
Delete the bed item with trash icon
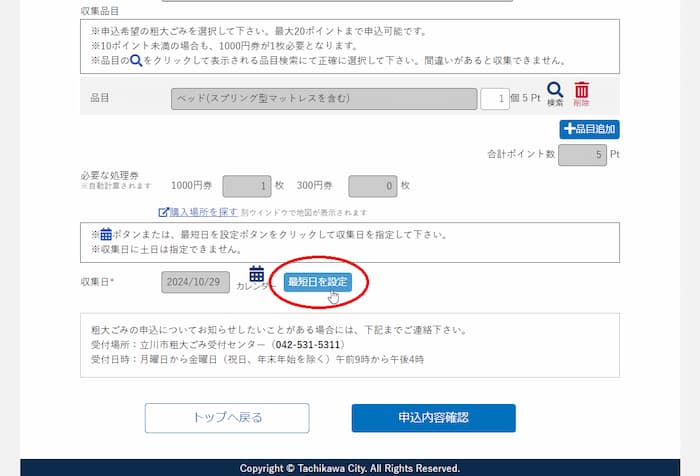[x=582, y=91]
